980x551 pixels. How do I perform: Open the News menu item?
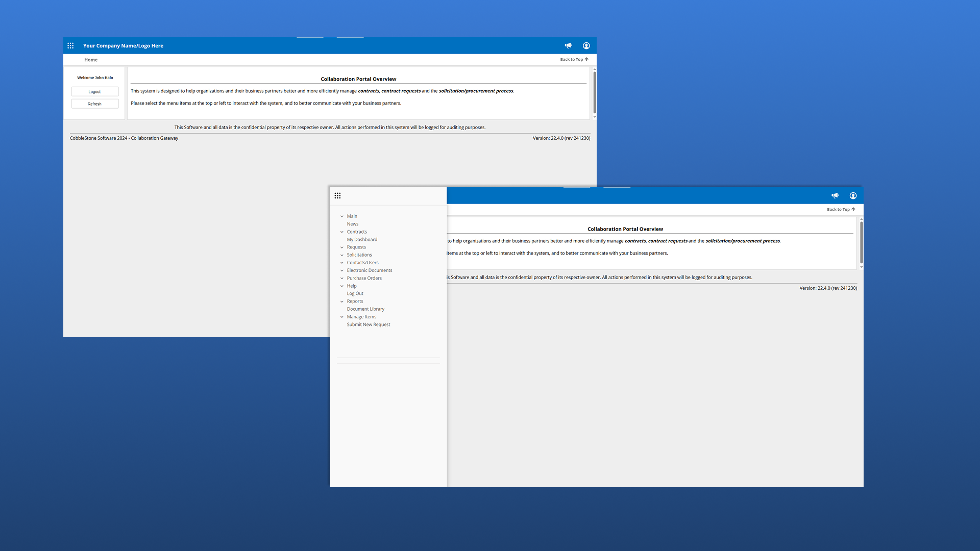(x=353, y=224)
